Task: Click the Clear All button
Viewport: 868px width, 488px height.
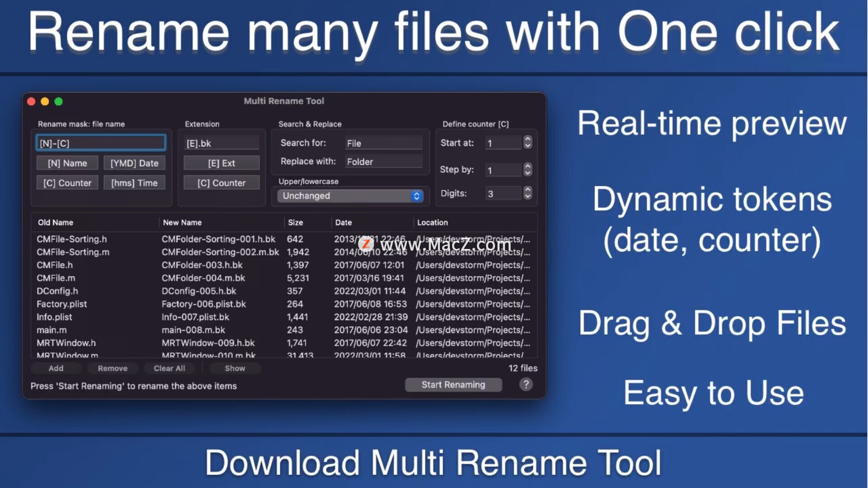Action: click(170, 368)
